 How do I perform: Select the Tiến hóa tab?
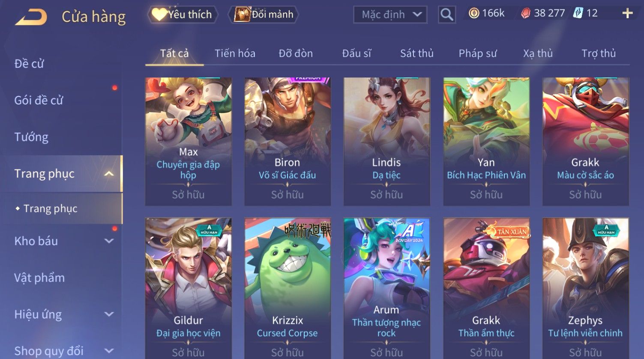tap(235, 53)
